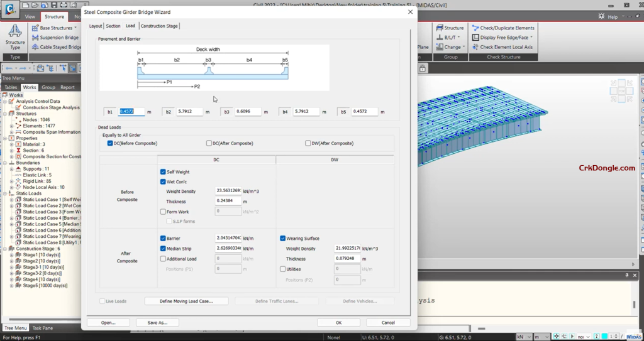
Task: Click the Wet Concrete Thickness input field
Action: click(228, 202)
